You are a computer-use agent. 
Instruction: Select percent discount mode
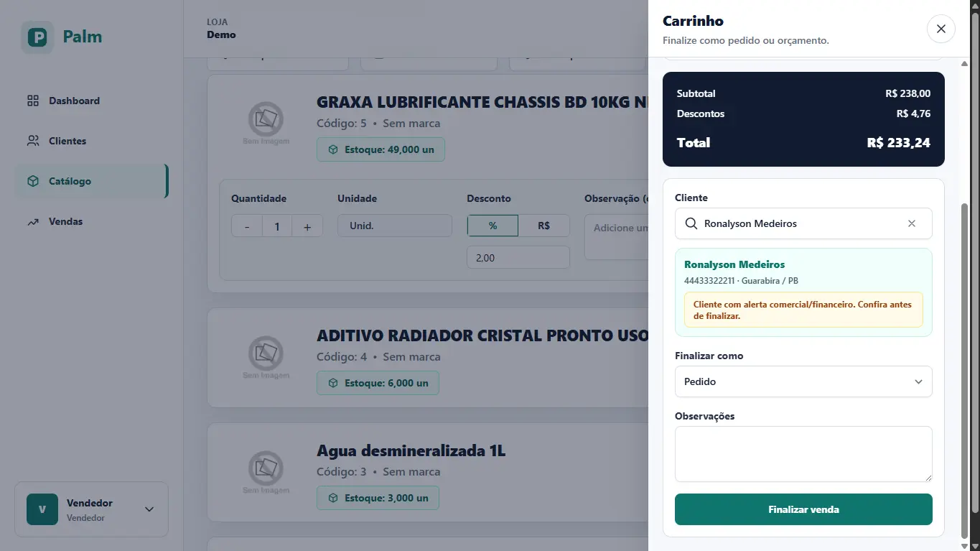(x=493, y=226)
